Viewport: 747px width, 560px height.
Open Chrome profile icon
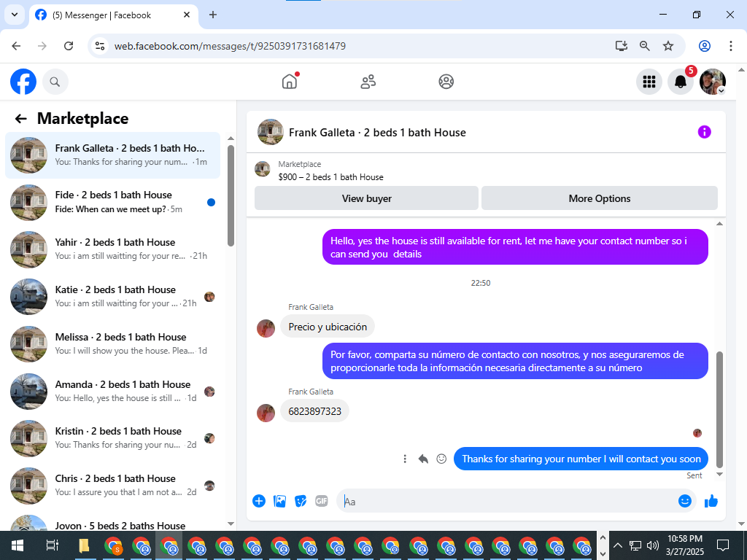[x=705, y=46]
